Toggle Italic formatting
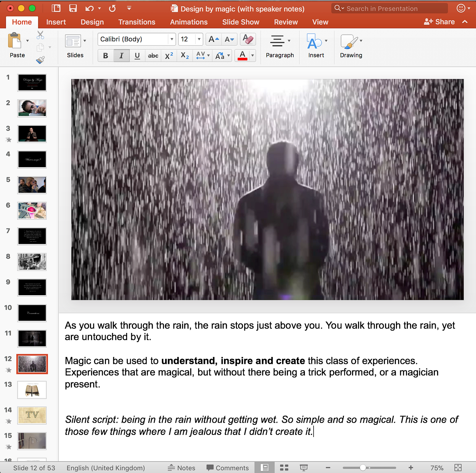This screenshot has width=476, height=473. pyautogui.click(x=121, y=56)
